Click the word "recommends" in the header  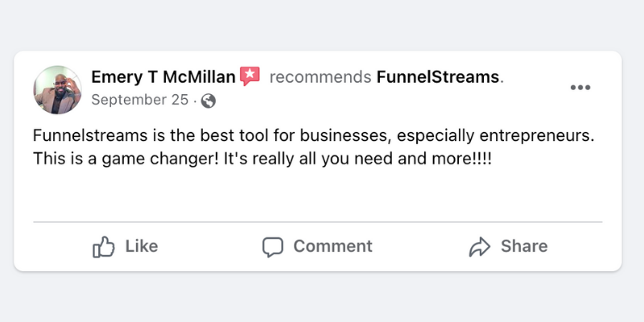click(320, 76)
